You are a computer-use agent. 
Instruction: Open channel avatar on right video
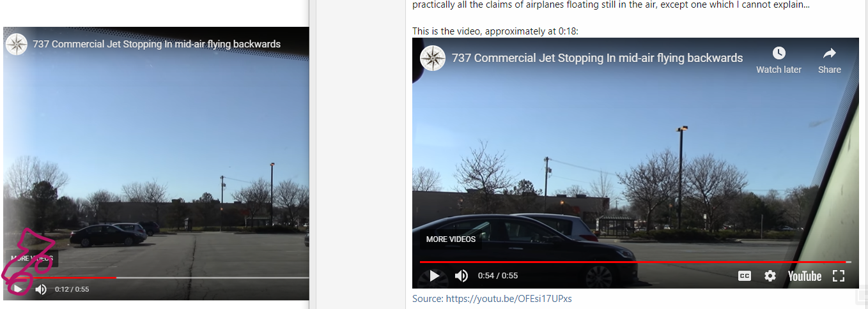click(x=433, y=58)
